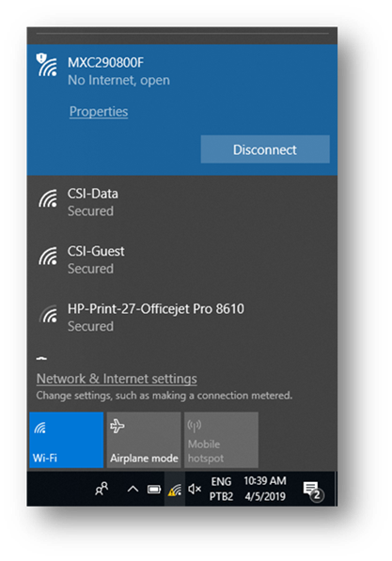Image resolution: width=392 pixels, height=561 pixels.
Task: Toggle the Mobile hotspot tile
Action: pos(221,440)
